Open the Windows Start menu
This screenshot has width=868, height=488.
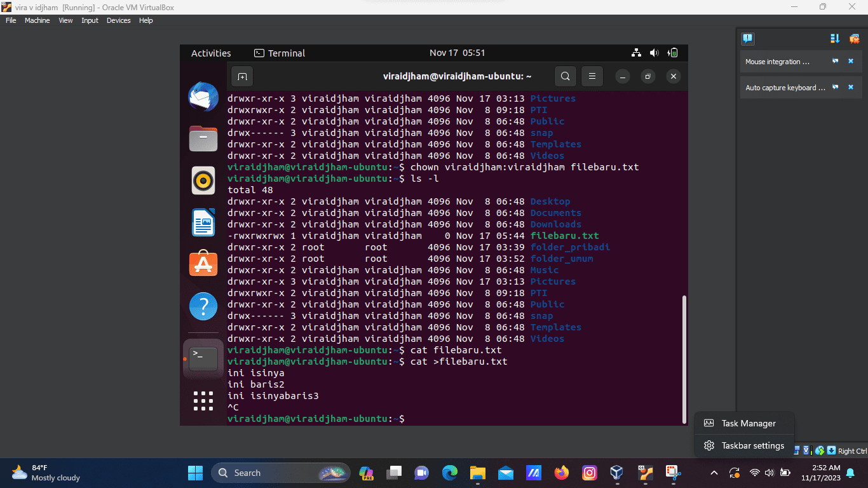[x=195, y=473]
